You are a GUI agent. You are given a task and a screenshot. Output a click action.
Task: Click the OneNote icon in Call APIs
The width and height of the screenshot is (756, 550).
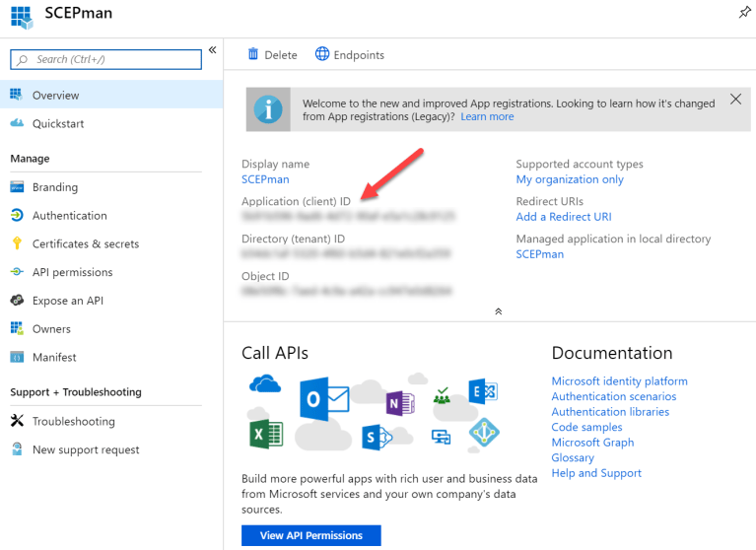pos(400,403)
